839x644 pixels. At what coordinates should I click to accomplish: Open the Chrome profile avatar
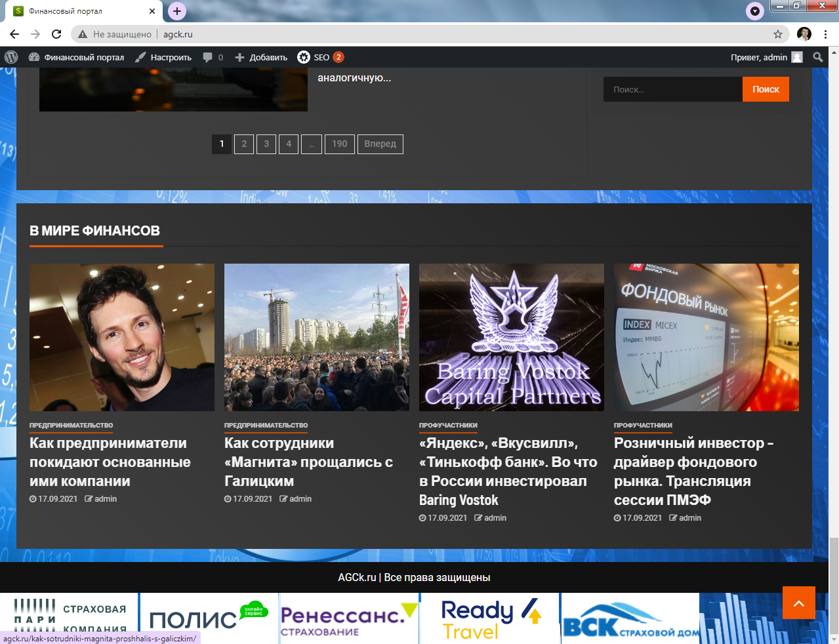pyautogui.click(x=804, y=34)
